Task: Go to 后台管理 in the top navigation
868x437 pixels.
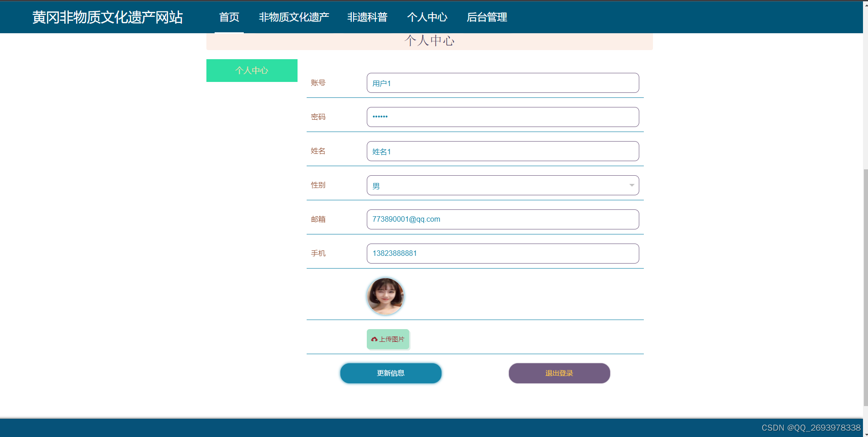Action: point(487,17)
